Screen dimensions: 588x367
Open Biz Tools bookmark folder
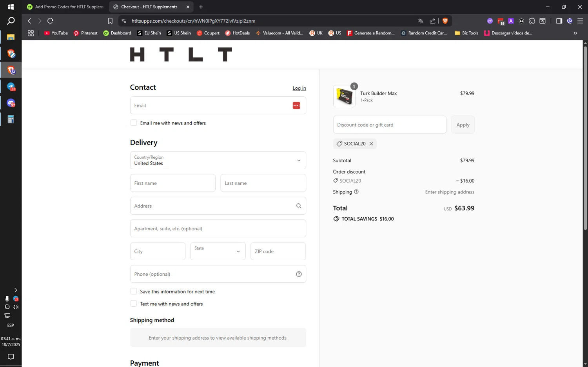[466, 33]
